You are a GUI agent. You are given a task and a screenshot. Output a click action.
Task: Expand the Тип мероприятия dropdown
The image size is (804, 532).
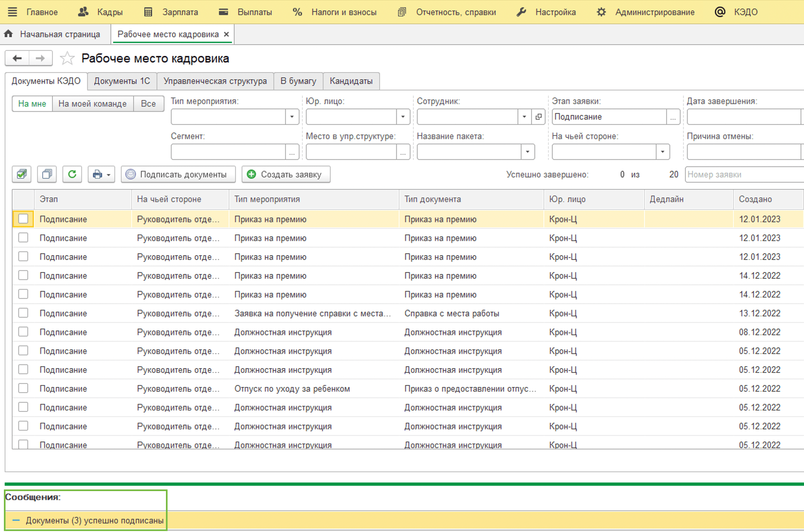point(292,117)
